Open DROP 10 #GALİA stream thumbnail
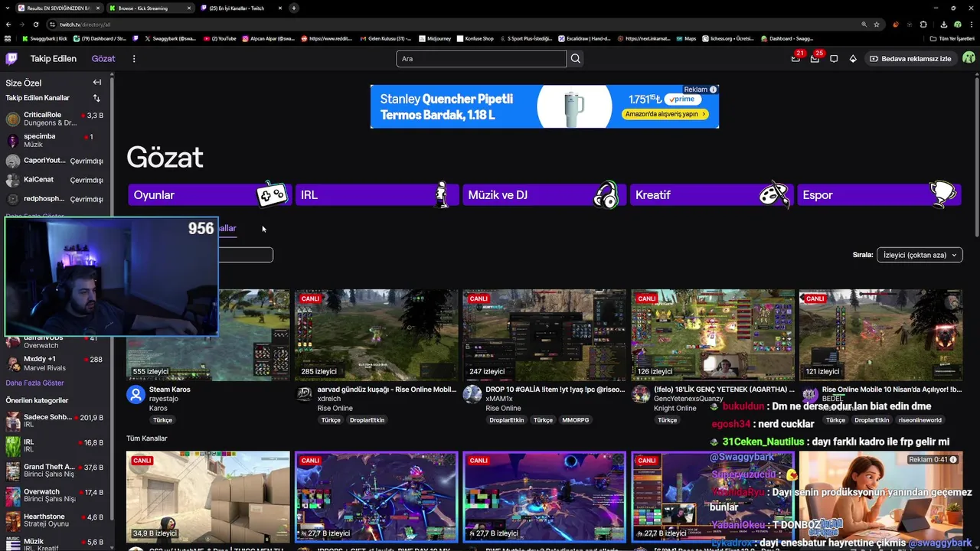 [x=544, y=335]
